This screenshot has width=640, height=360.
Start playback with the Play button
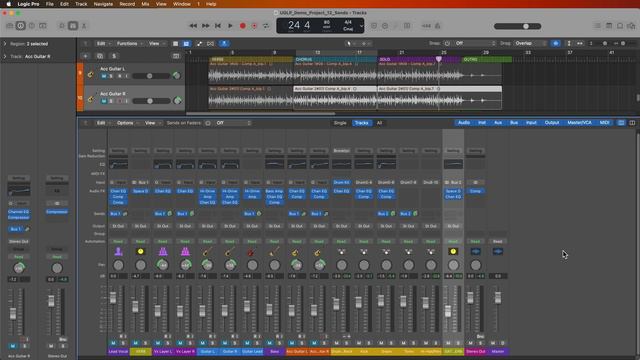[x=230, y=26]
